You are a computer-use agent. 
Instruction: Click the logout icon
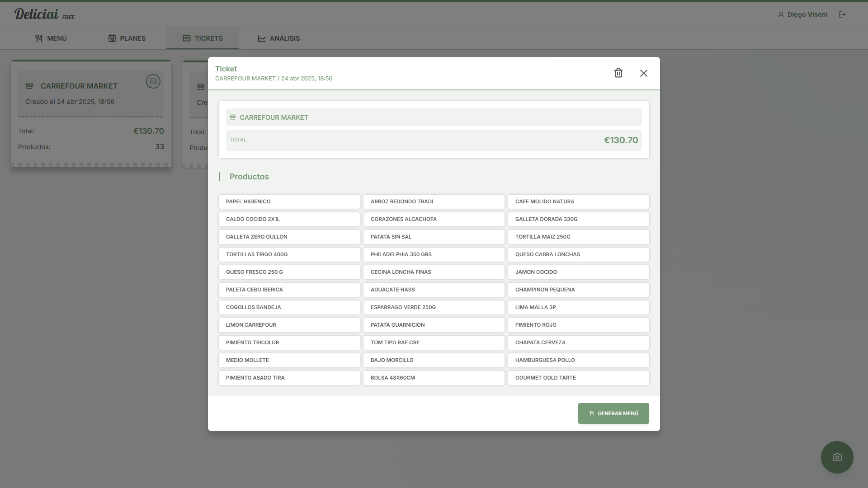[842, 14]
